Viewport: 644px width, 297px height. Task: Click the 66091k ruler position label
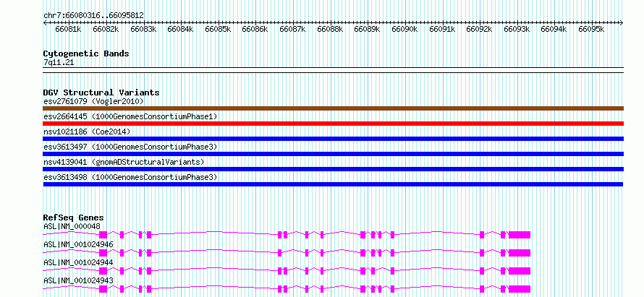pyautogui.click(x=442, y=29)
